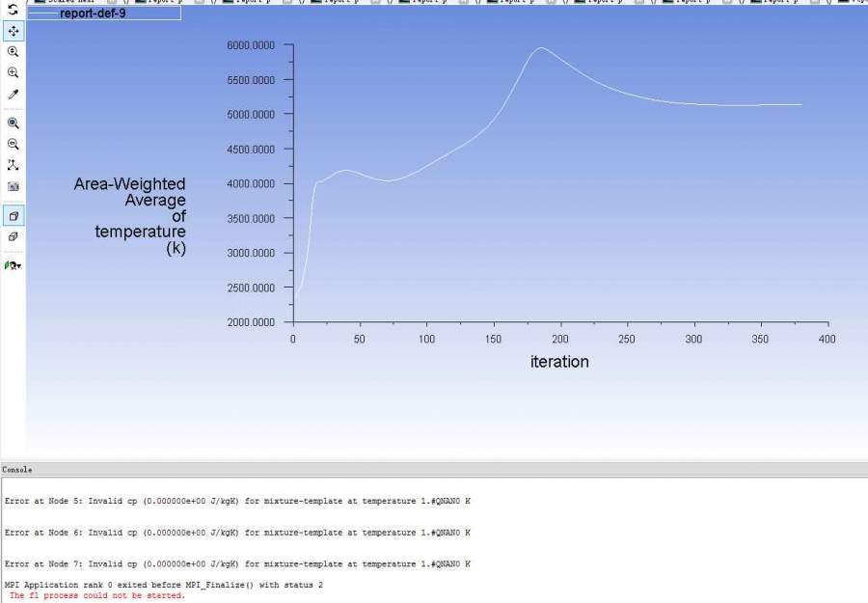The image size is (868, 603).
Task: Click the Node 7 invalid cp error line
Action: pyautogui.click(x=237, y=563)
